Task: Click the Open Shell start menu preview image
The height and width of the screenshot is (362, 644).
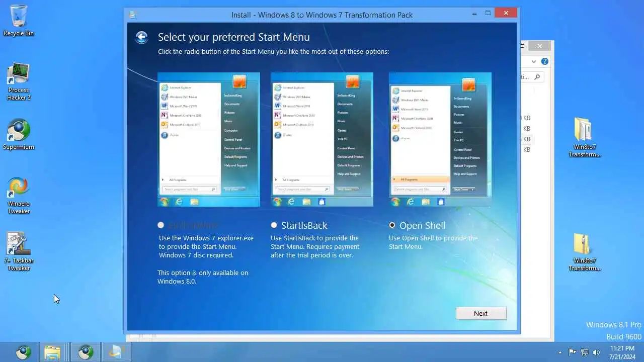Action: [440, 139]
